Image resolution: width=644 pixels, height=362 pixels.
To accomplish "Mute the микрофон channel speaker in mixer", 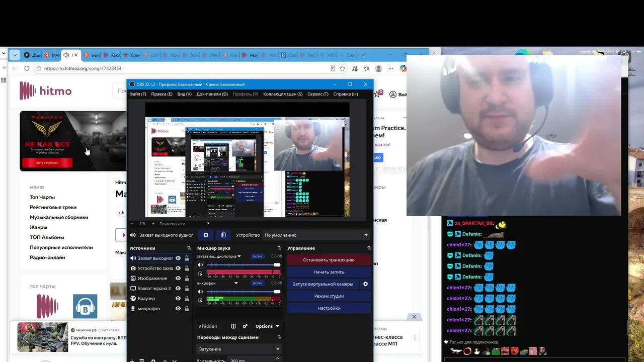I will point(200,292).
